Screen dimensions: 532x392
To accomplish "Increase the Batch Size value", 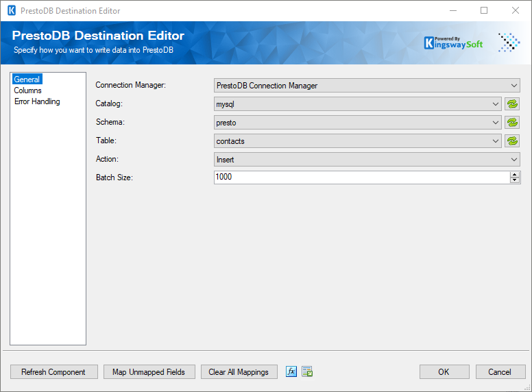I will tap(515, 175).
